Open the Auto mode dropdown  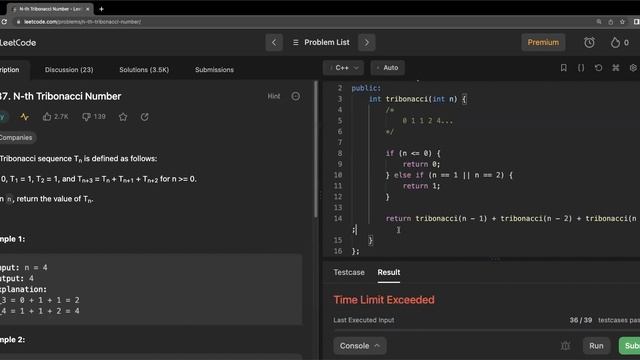pyautogui.click(x=388, y=68)
